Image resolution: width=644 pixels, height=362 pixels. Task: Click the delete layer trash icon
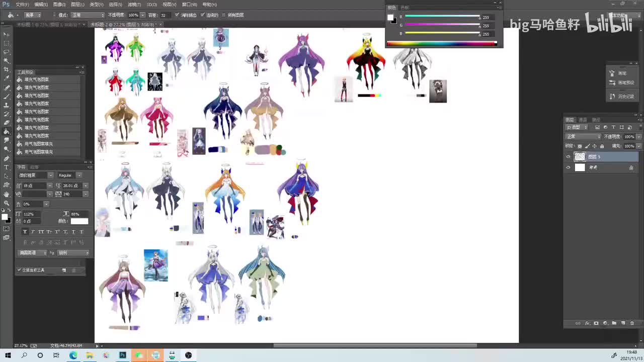point(632,323)
